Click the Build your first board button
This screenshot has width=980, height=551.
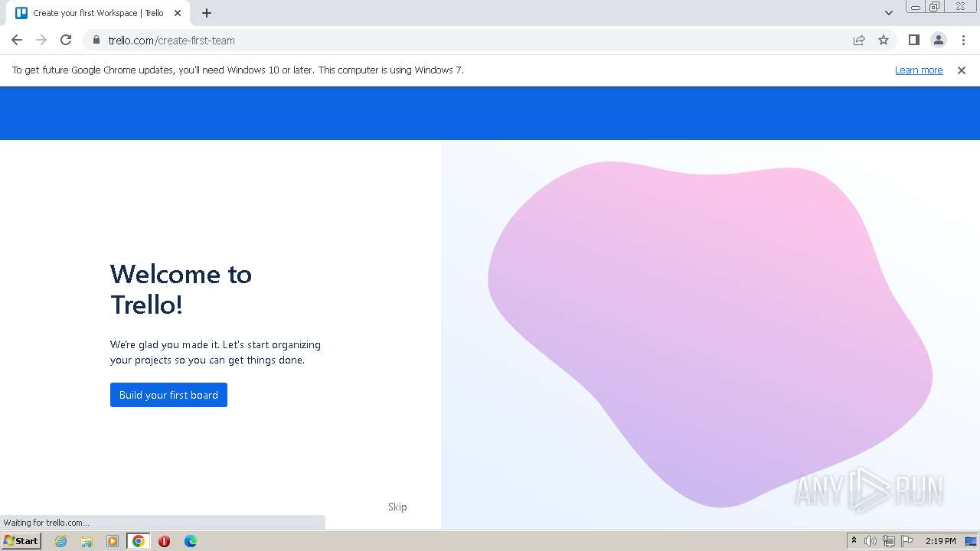pos(168,395)
